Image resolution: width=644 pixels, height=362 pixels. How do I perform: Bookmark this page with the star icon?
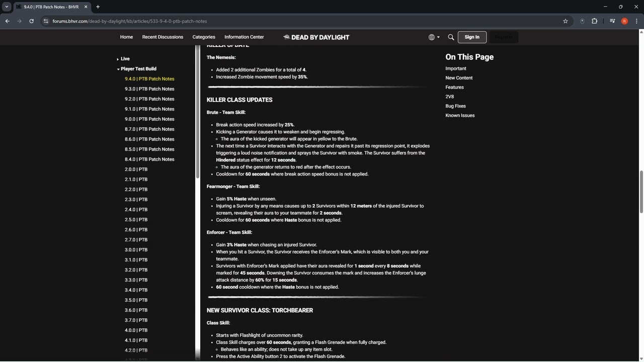566,21
